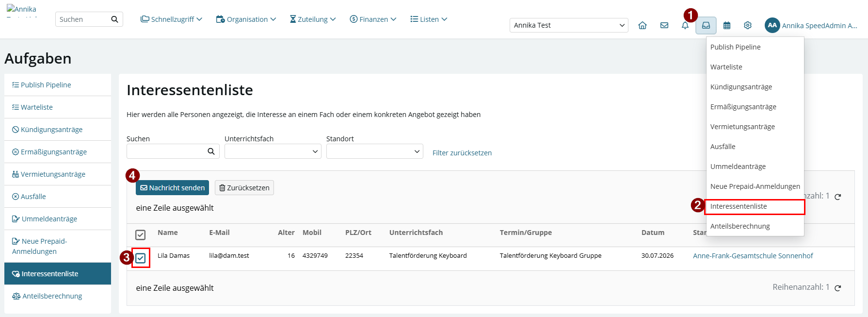This screenshot has width=868, height=317.
Task: Sort by the PLZ/Ort column header
Action: pos(358,233)
